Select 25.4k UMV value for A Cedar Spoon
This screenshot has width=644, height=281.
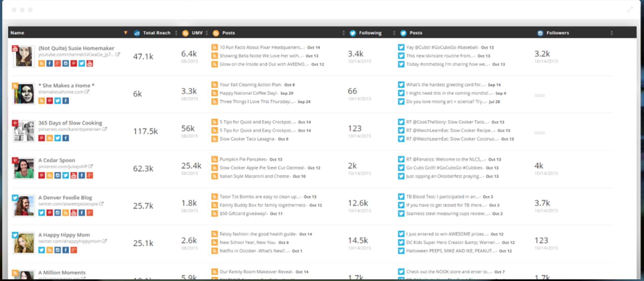click(191, 166)
